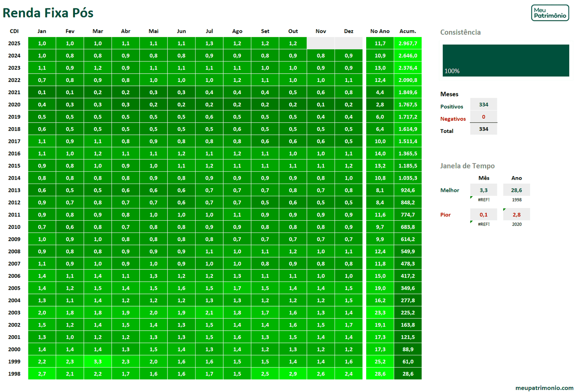575x392 pixels.
Task: Select the empty Nov 2025 cell
Action: coord(321,43)
